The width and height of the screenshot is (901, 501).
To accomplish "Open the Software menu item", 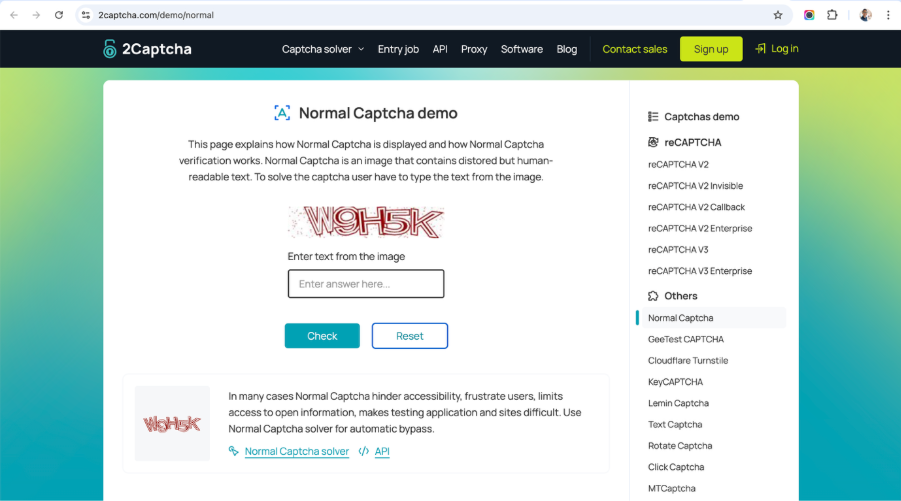I will (x=522, y=49).
